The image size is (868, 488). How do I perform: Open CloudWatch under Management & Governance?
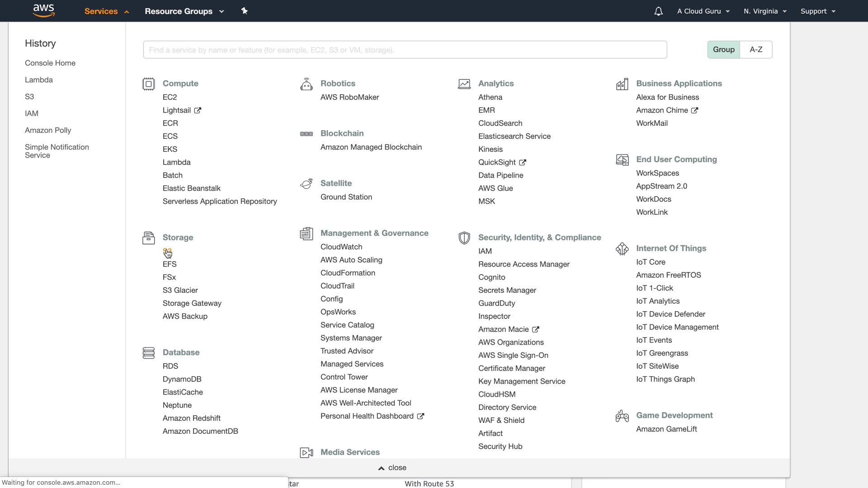coord(341,247)
